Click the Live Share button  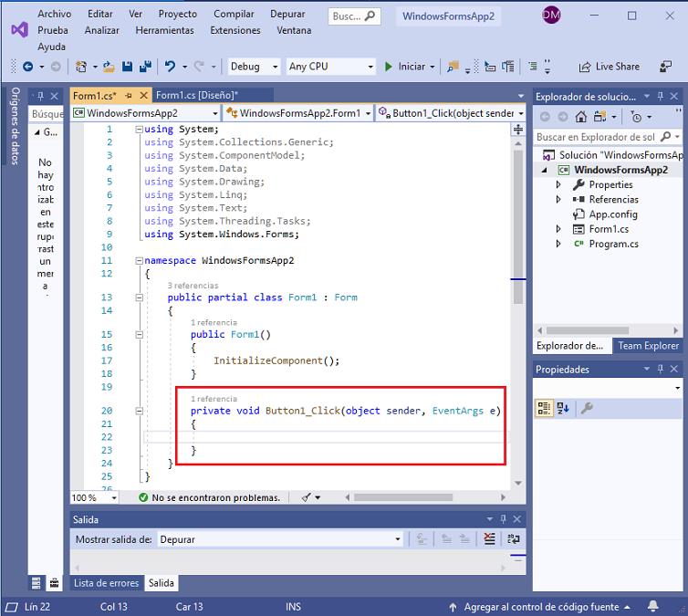click(609, 67)
